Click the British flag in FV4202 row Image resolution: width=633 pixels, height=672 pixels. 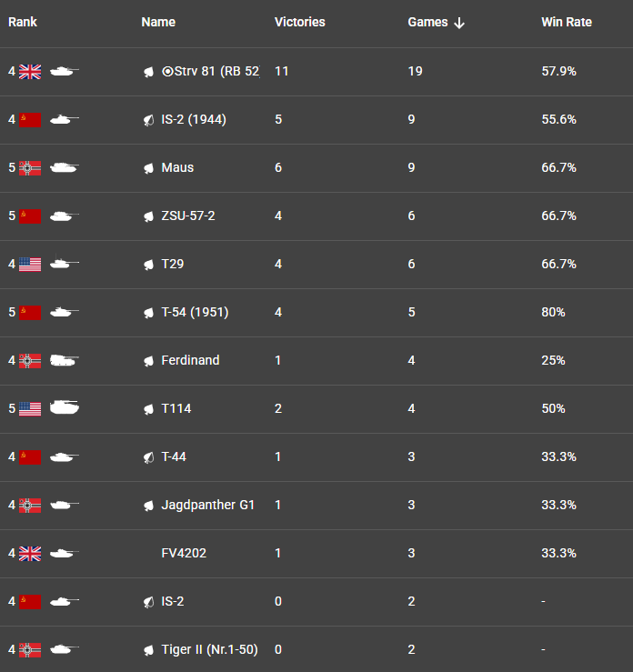pyautogui.click(x=30, y=554)
